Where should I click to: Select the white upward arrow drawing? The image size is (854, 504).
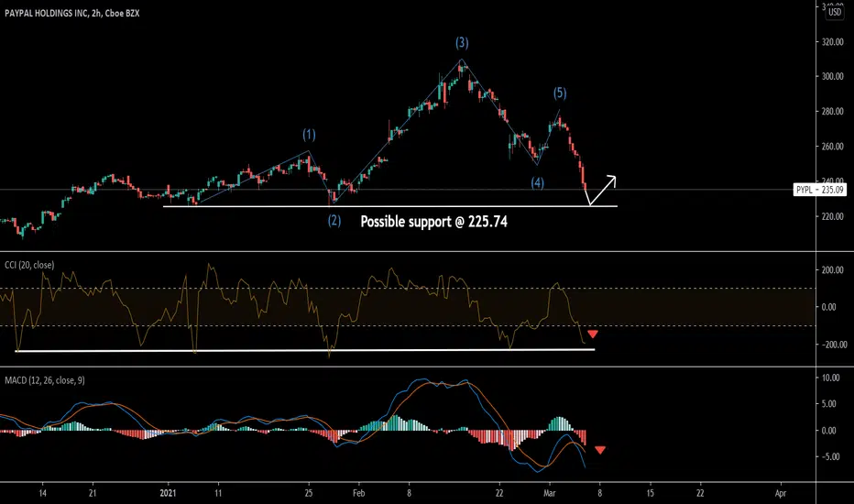(x=601, y=191)
